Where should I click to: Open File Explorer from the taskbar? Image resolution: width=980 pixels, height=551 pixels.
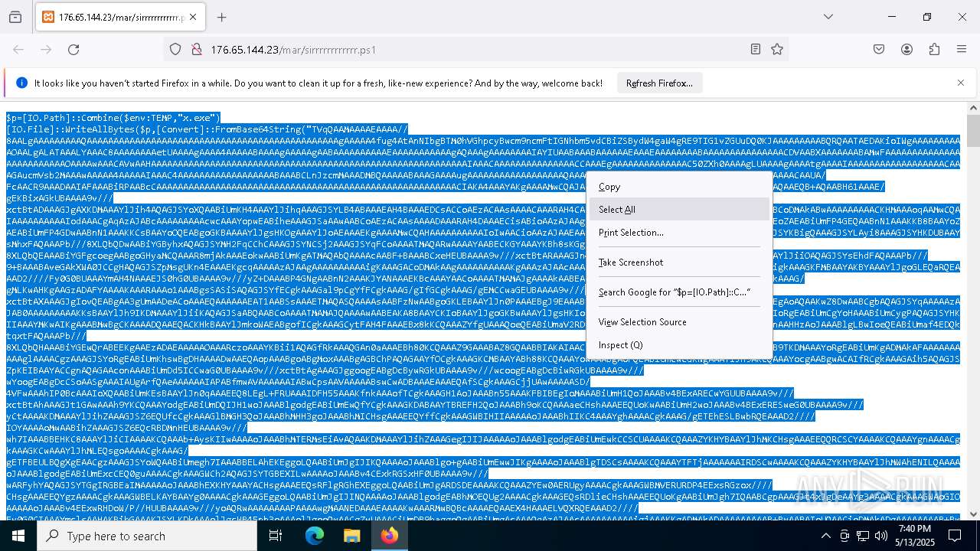pyautogui.click(x=352, y=536)
